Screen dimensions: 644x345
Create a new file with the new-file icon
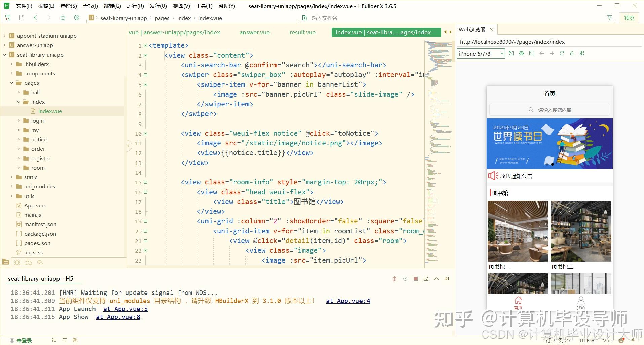[7, 18]
